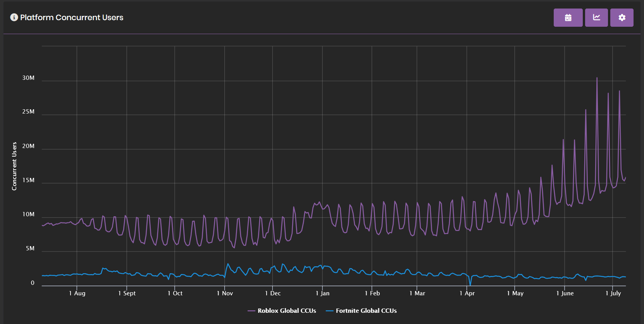Image resolution: width=644 pixels, height=324 pixels.
Task: Toggle the Roblox Global CCUs legend entry
Action: coord(282,310)
